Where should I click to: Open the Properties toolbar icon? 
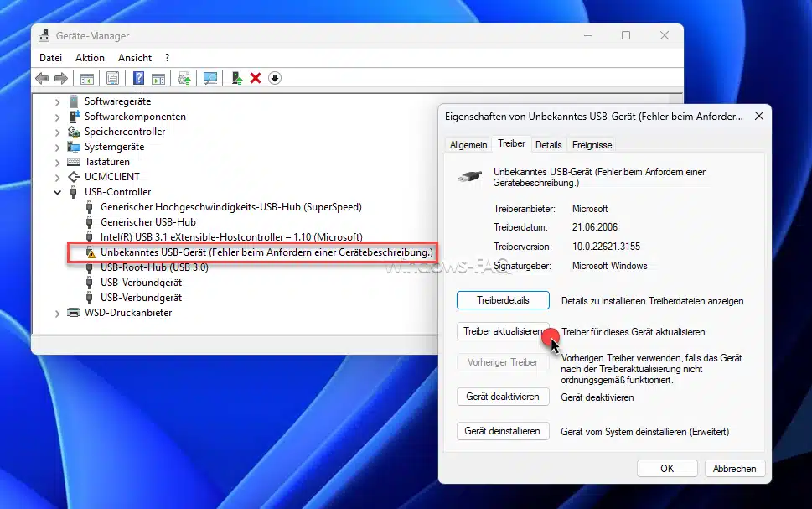tap(112, 78)
